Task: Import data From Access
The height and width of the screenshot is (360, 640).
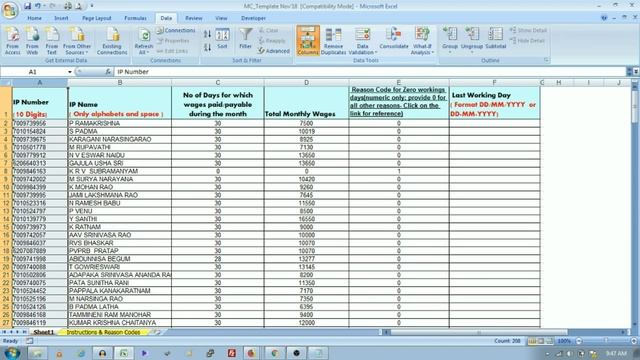Action: pos(12,41)
